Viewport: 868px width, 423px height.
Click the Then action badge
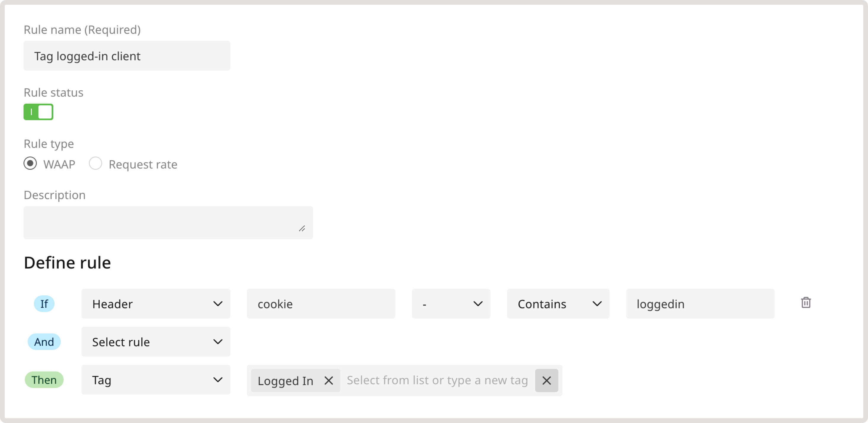coord(44,380)
